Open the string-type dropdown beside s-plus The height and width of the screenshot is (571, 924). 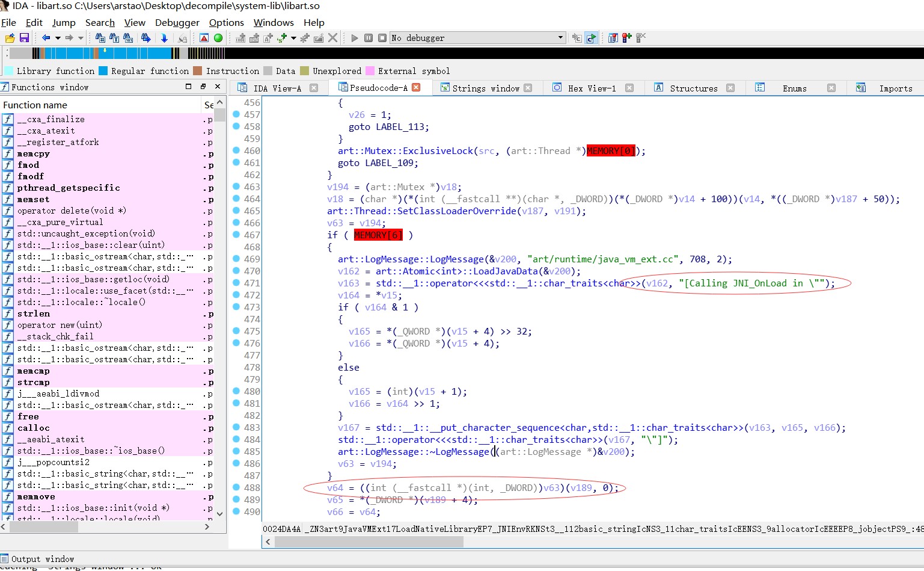(293, 38)
